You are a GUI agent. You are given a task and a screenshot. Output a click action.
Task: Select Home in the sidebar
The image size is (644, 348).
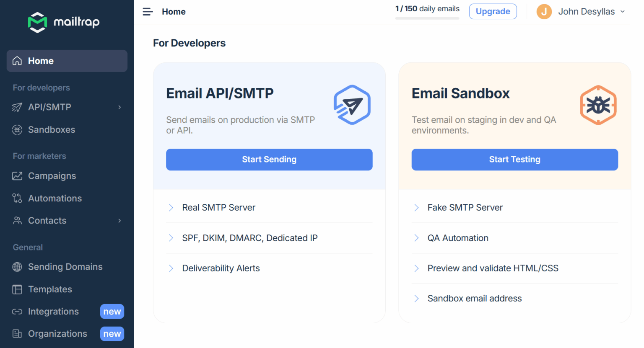[x=41, y=61]
